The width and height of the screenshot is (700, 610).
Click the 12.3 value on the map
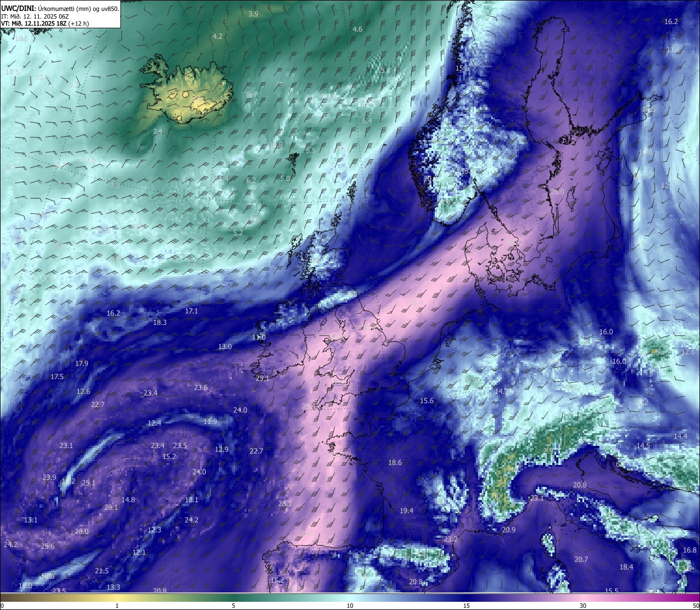click(x=154, y=530)
